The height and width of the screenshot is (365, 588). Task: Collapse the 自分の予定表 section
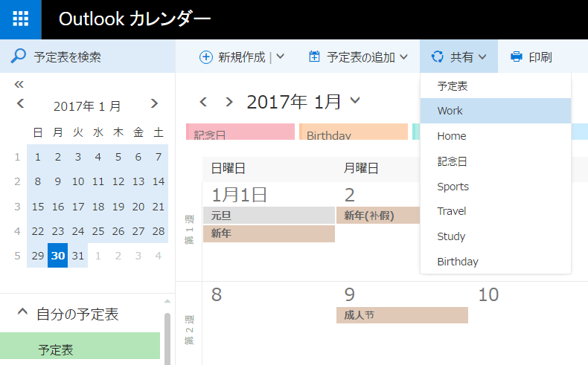(x=22, y=311)
